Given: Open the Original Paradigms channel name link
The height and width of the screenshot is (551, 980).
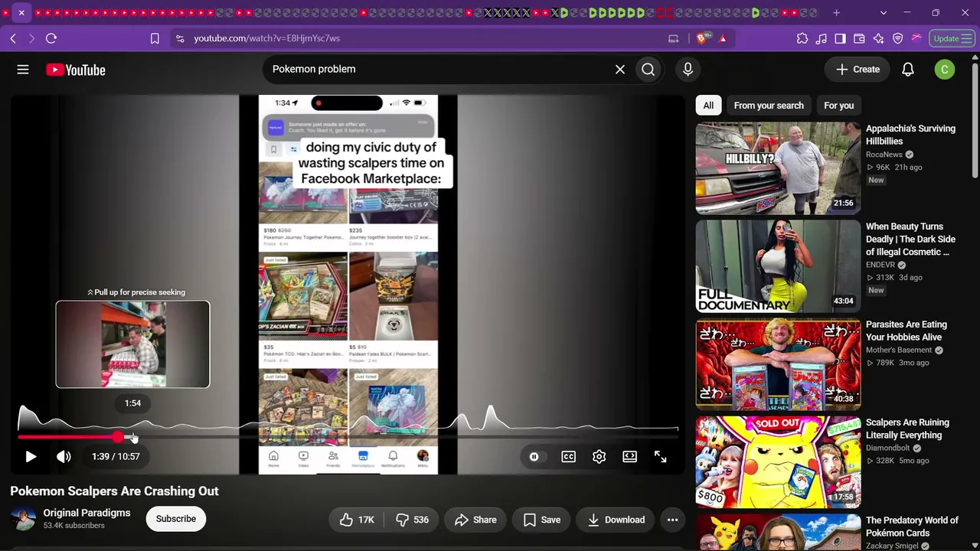Looking at the screenshot, I should point(87,513).
